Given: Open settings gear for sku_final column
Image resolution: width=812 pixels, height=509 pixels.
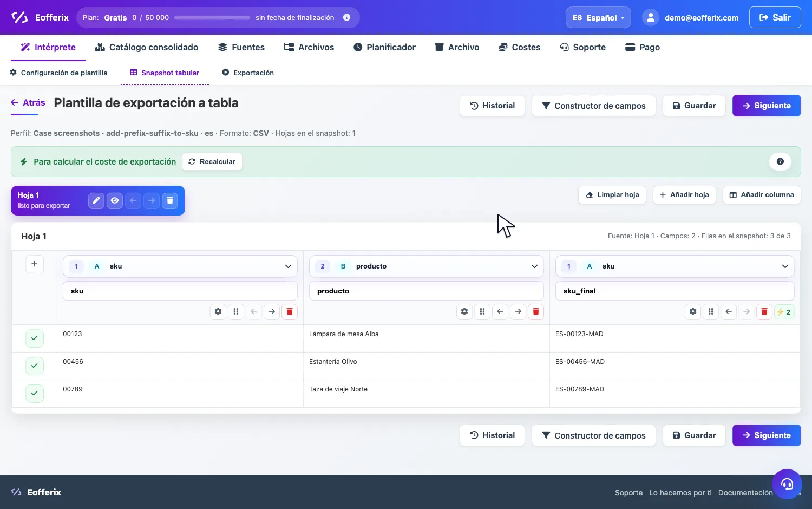Looking at the screenshot, I should [x=693, y=311].
